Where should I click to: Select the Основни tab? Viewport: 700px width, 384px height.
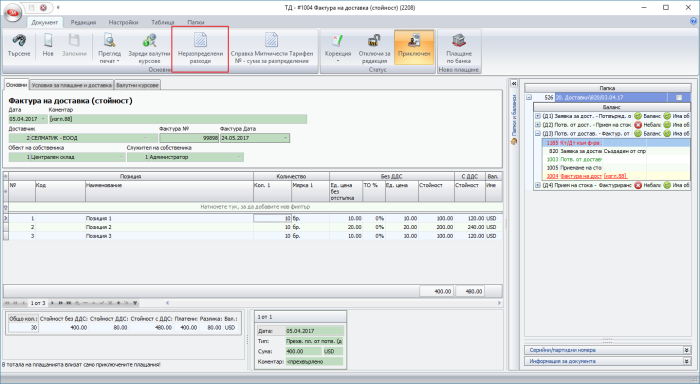click(x=16, y=85)
